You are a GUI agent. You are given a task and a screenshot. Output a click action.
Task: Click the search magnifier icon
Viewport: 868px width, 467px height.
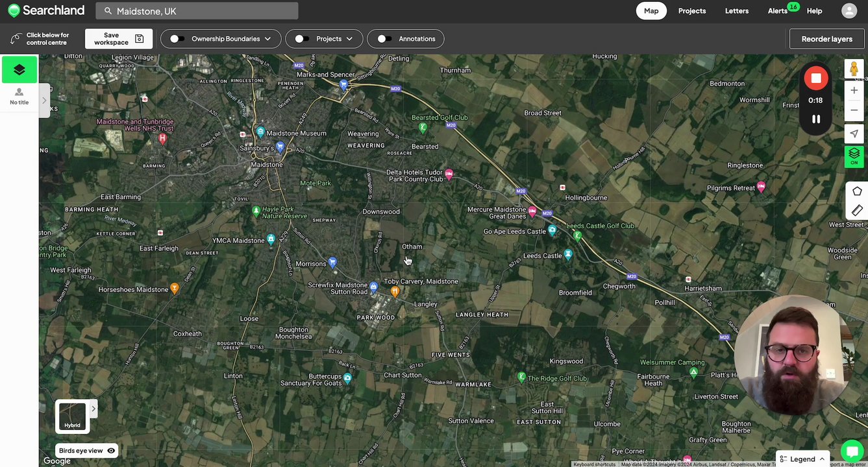pyautogui.click(x=108, y=11)
